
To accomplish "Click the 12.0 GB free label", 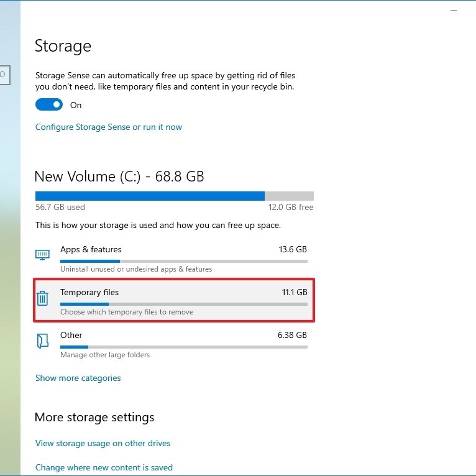I will pyautogui.click(x=291, y=207).
